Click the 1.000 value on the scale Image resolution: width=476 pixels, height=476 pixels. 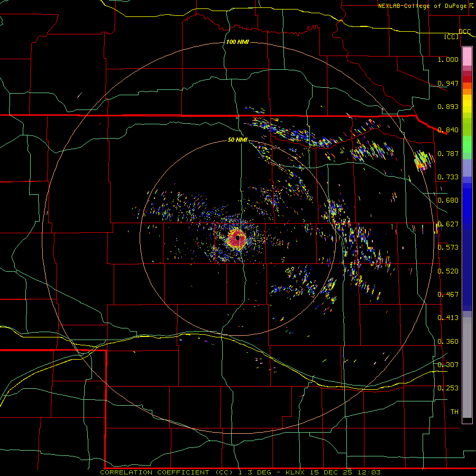(x=448, y=59)
